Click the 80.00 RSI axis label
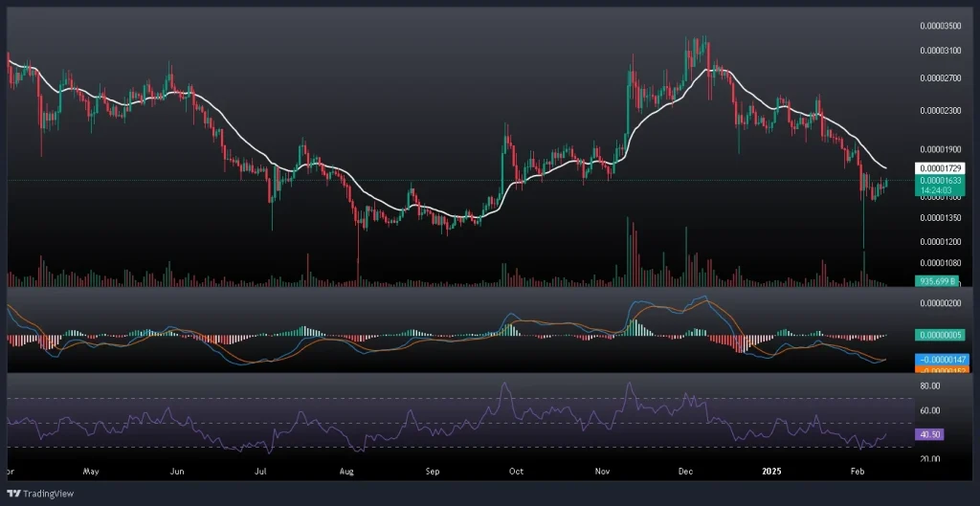980x506 pixels. click(931, 385)
